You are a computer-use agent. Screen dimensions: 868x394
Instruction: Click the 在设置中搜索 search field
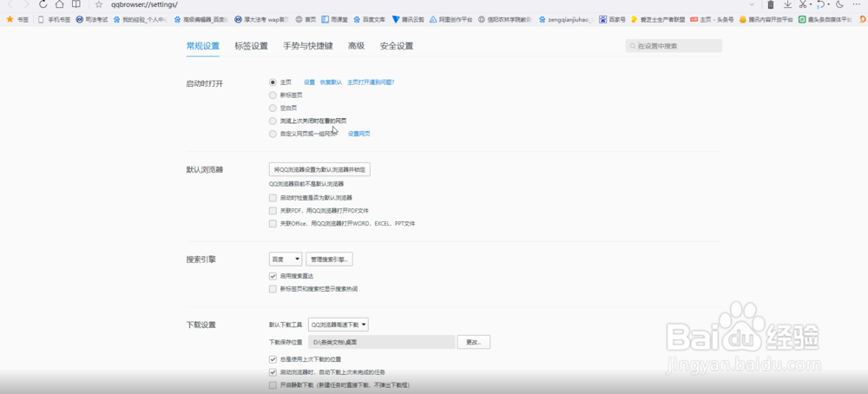[674, 46]
